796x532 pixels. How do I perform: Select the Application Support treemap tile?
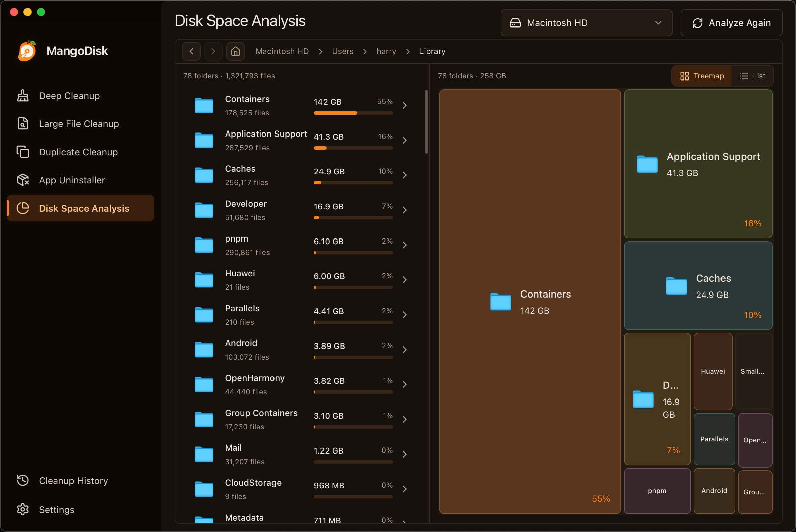tap(698, 164)
